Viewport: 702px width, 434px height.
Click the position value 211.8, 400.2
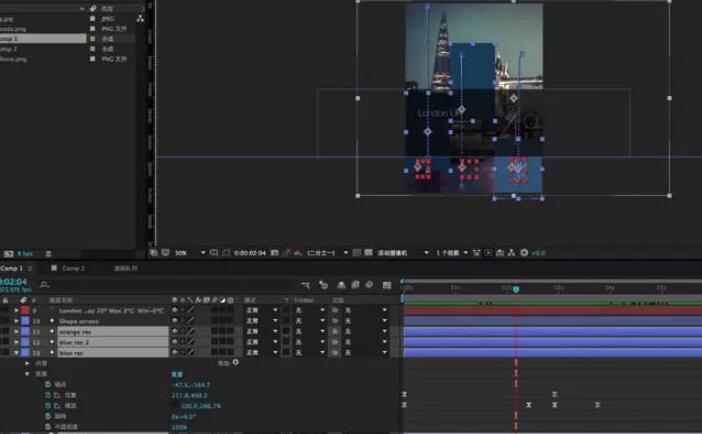pyautogui.click(x=189, y=395)
